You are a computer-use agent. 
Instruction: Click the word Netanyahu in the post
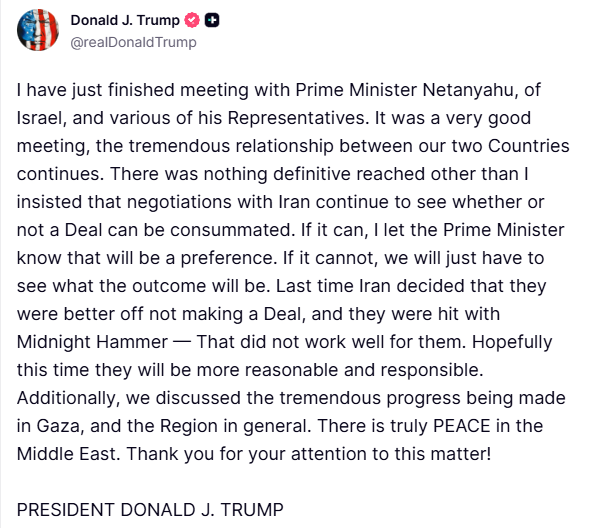point(468,90)
